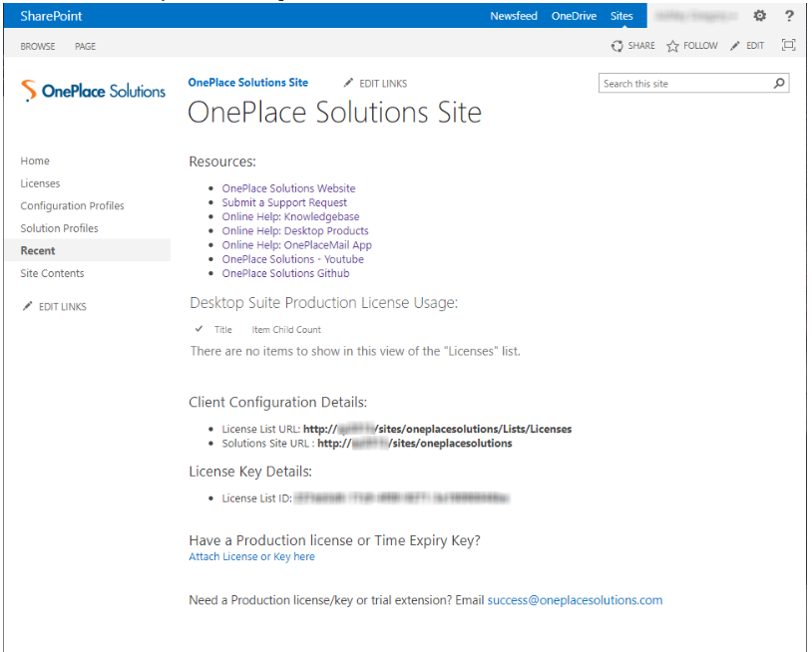Click in the Search this site box
The height and width of the screenshot is (652, 812).
pos(683,84)
